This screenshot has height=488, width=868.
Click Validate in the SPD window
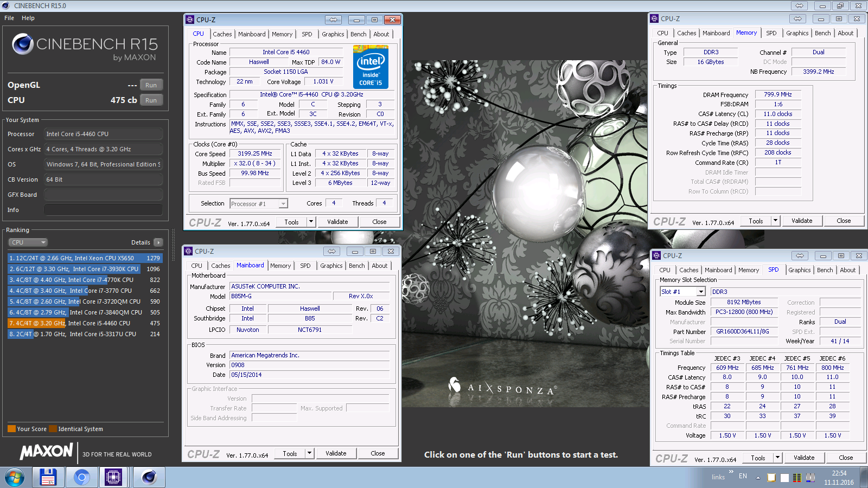tap(804, 458)
